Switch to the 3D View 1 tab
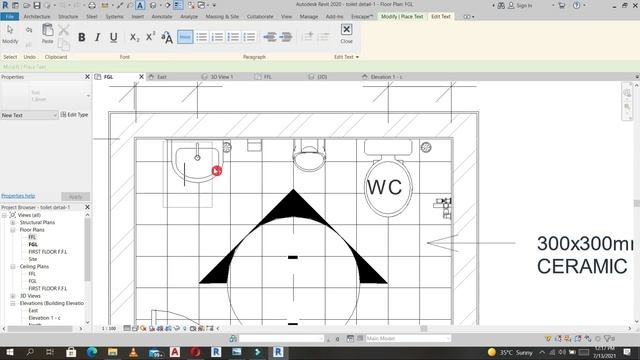 point(221,77)
